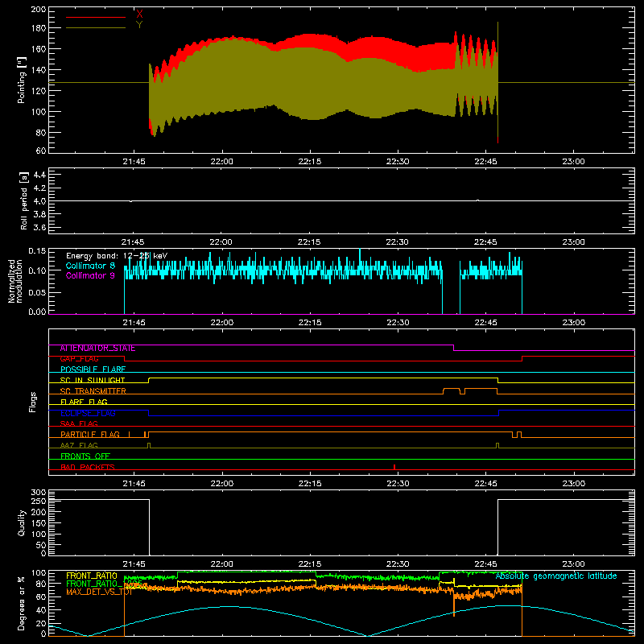644x644 pixels.
Task: Click the cyan "Collimator 8" legend entry
Action: (x=90, y=266)
